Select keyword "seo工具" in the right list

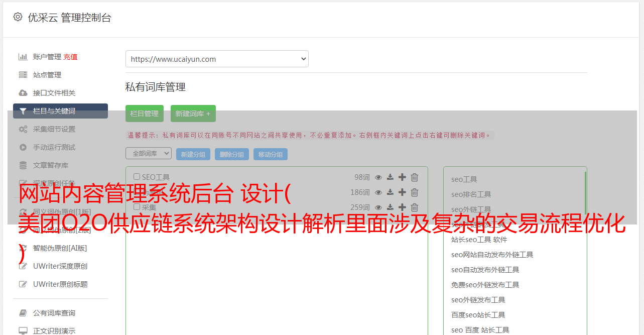tap(464, 179)
